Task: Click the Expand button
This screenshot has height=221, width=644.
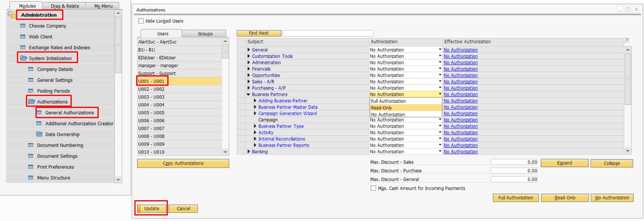Action: 564,163
